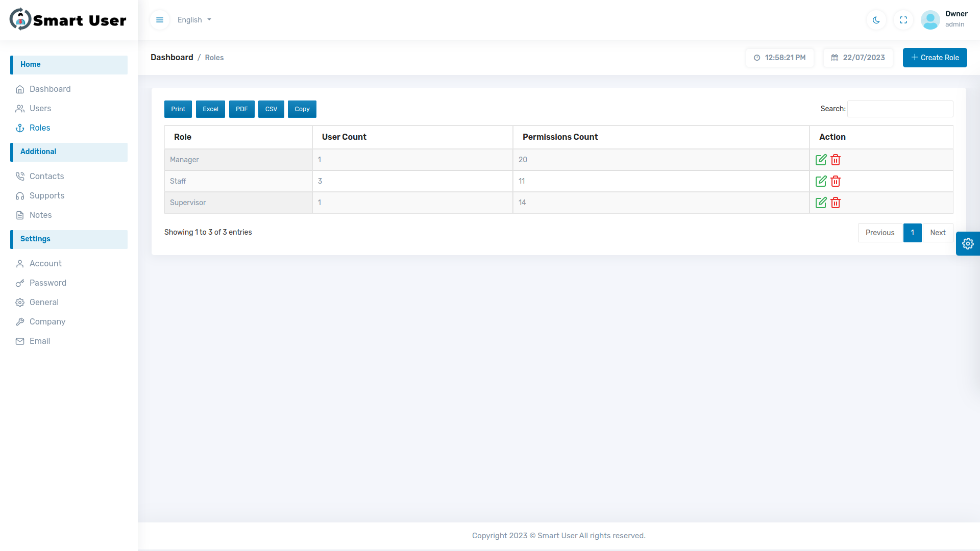Click the Contacts phone icon
Viewport: 980px width, 551px height.
(20, 176)
